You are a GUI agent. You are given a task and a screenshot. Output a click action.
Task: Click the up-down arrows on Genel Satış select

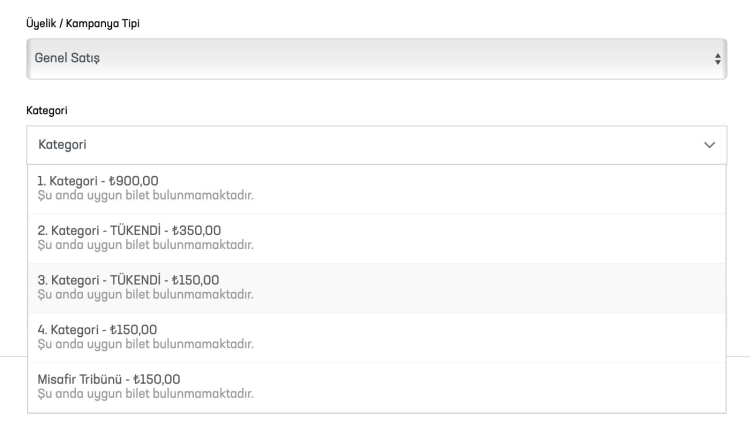[x=717, y=60]
